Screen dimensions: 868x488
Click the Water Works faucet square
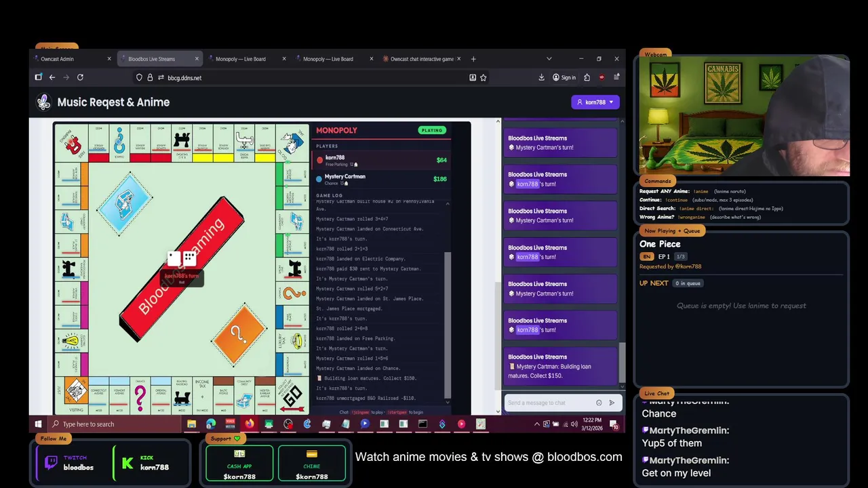(x=244, y=143)
